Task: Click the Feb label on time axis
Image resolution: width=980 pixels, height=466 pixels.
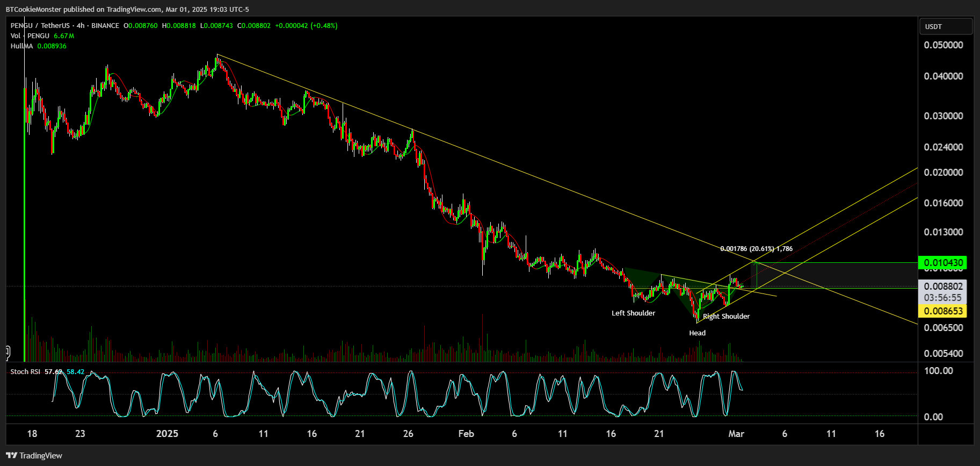Action: (466, 434)
